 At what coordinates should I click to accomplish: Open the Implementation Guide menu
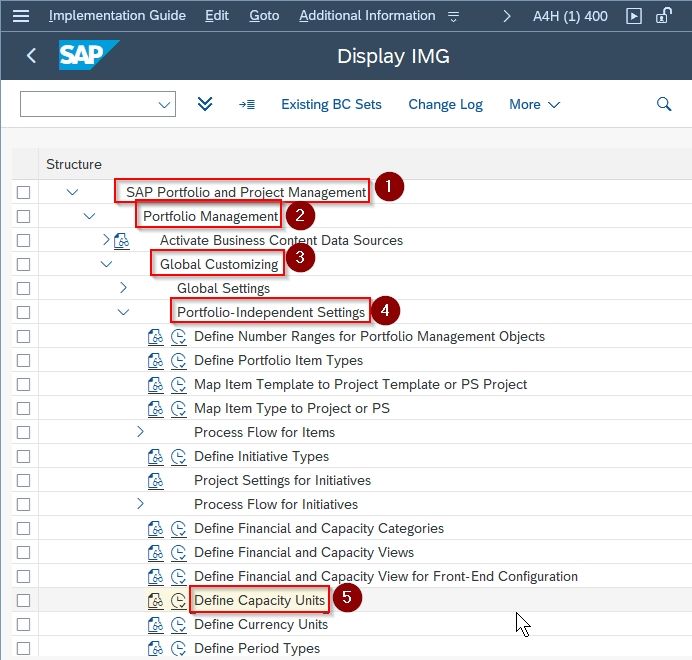click(x=117, y=16)
